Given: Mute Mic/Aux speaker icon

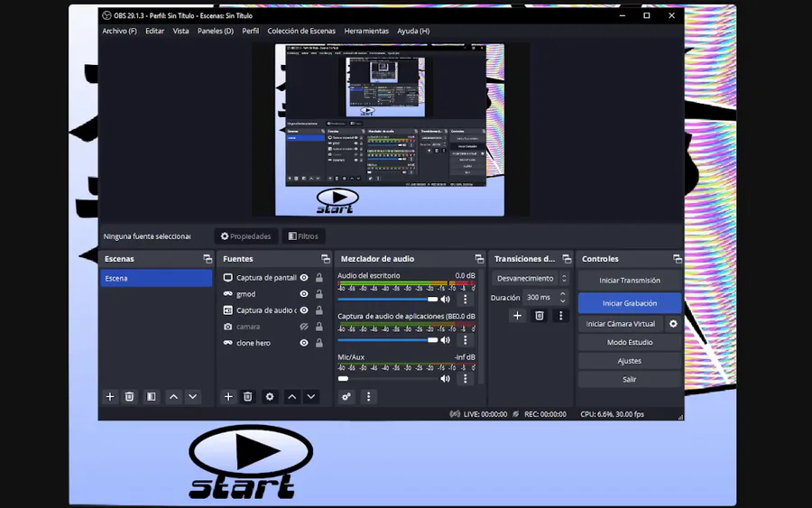Looking at the screenshot, I should [x=445, y=379].
